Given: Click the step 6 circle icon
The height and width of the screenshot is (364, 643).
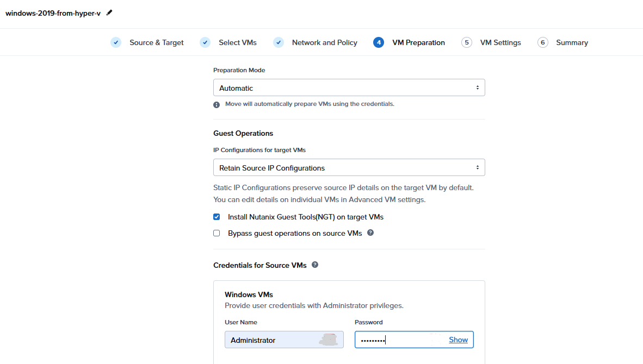Looking at the screenshot, I should [x=542, y=42].
